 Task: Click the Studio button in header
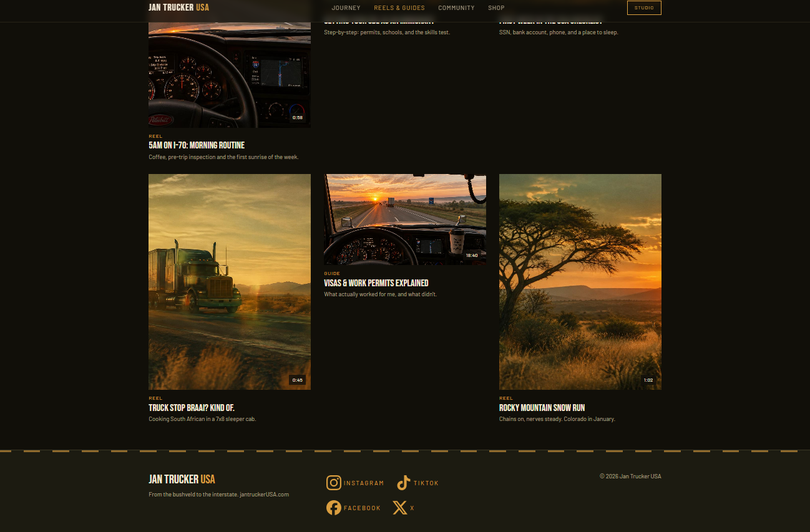[x=644, y=7]
